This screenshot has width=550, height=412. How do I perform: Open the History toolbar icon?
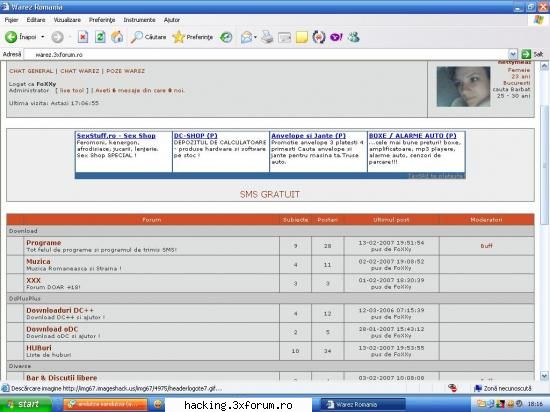(x=226, y=37)
